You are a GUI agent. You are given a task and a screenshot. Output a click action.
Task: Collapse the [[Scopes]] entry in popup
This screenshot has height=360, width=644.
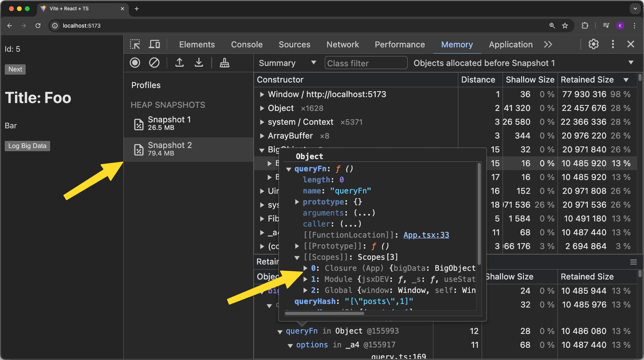pos(297,258)
